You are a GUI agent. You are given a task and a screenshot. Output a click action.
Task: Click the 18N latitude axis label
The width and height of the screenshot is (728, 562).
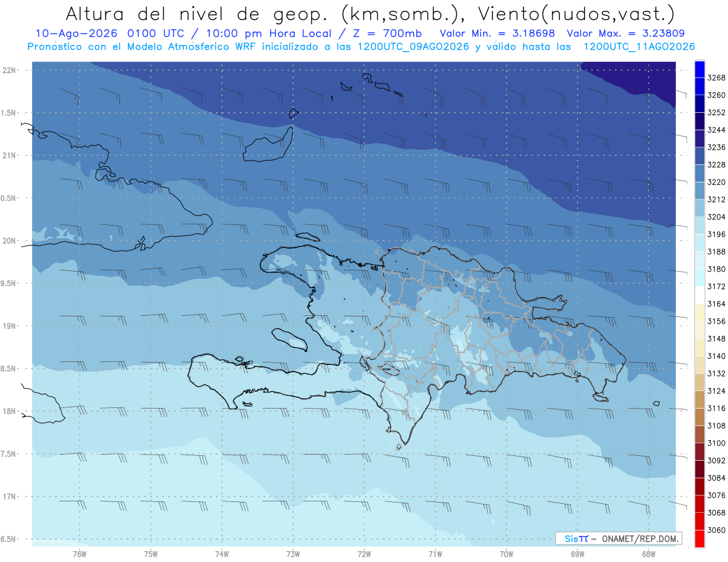click(x=8, y=411)
